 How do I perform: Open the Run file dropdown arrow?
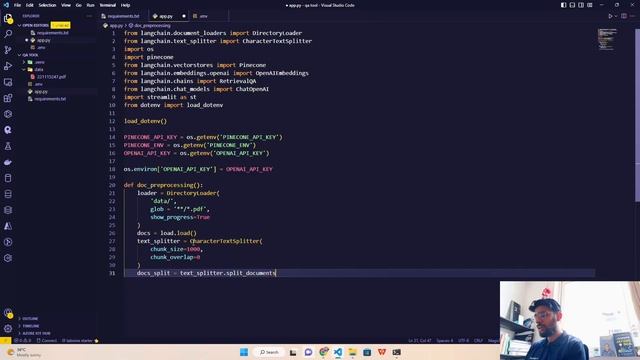point(616,16)
